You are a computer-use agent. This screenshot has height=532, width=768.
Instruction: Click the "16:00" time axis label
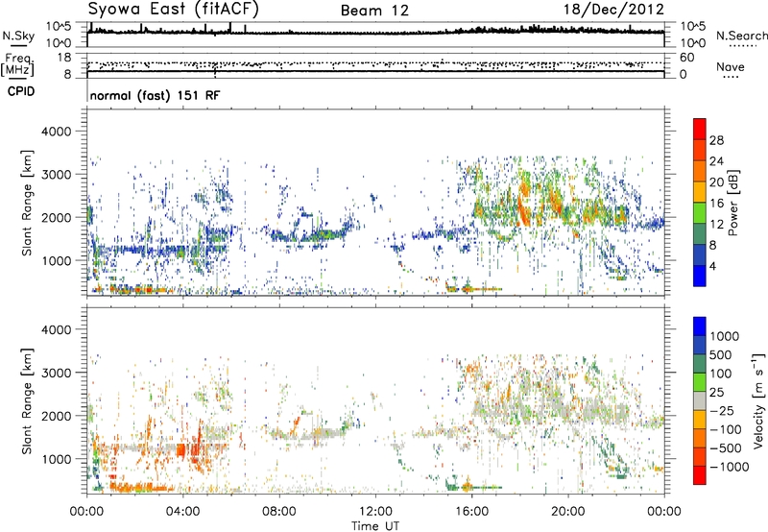click(471, 512)
